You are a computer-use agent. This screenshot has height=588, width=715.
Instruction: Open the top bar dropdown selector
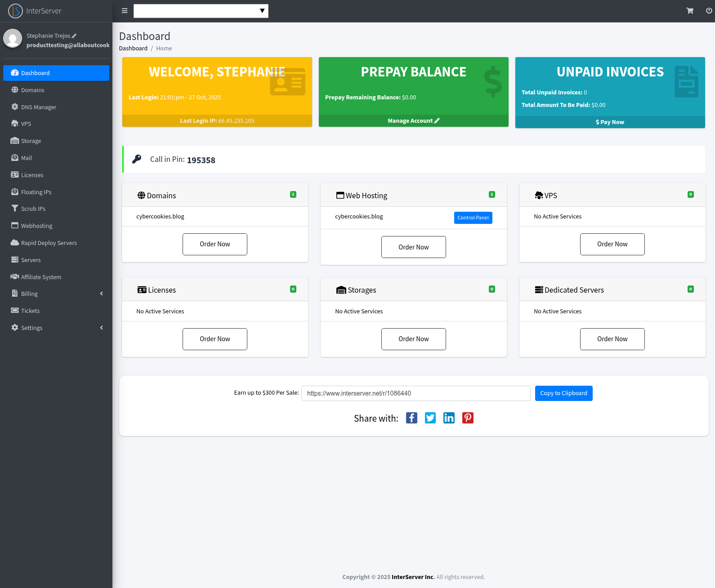[201, 11]
